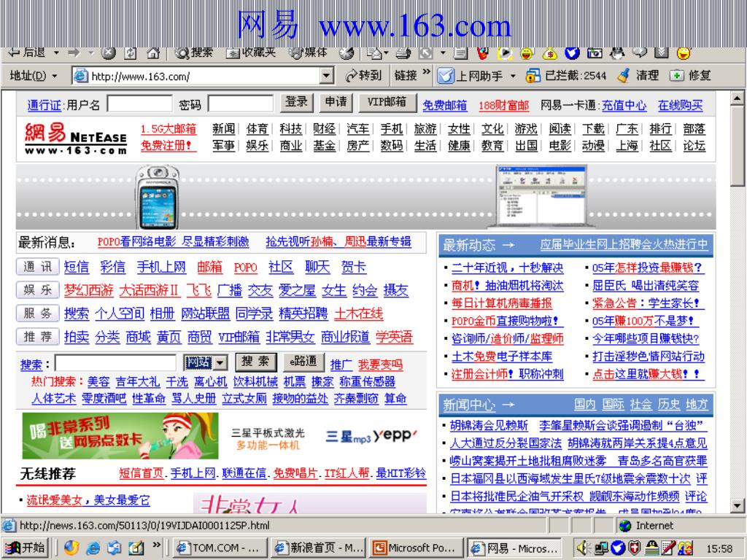Click the Back (后退) toolbar button
This screenshot has width=747, height=560.
(28, 52)
